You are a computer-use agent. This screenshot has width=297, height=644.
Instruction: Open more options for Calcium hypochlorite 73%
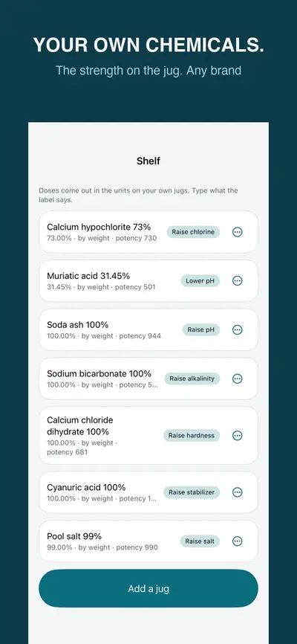[237, 232]
